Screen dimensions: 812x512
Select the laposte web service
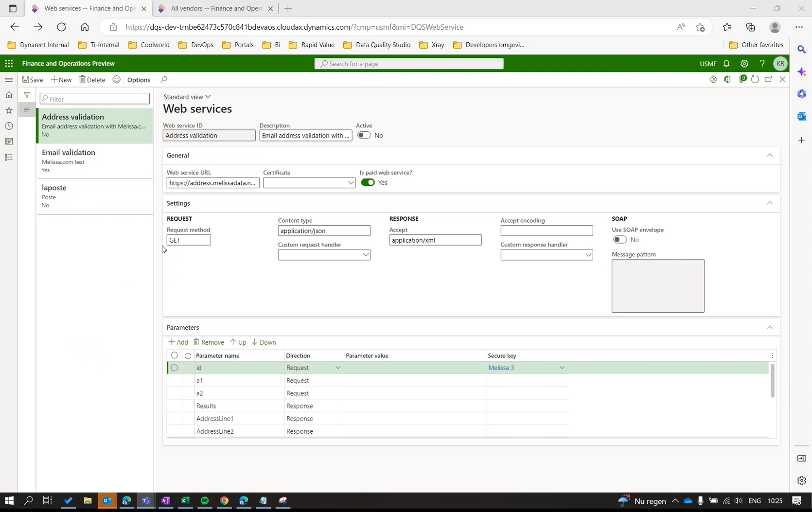(x=95, y=196)
